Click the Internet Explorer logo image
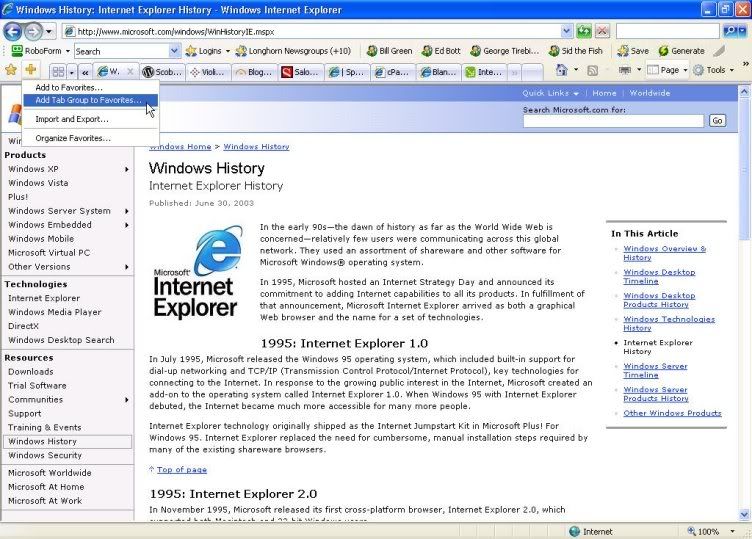This screenshot has height=539, width=752. tap(196, 272)
